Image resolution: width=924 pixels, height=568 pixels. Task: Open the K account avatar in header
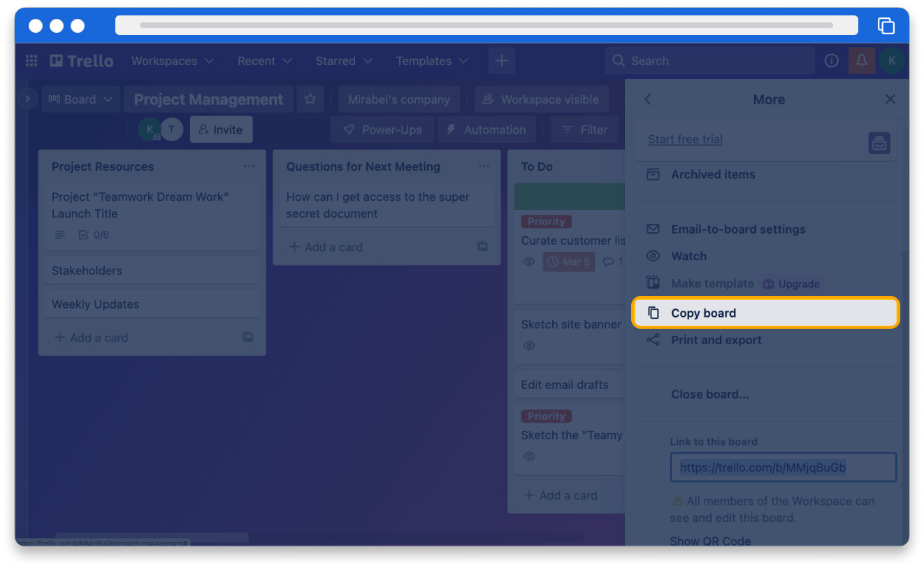tap(892, 61)
